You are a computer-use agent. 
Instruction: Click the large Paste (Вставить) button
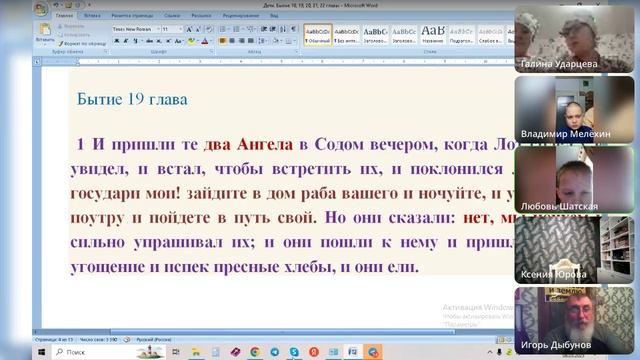(44, 33)
